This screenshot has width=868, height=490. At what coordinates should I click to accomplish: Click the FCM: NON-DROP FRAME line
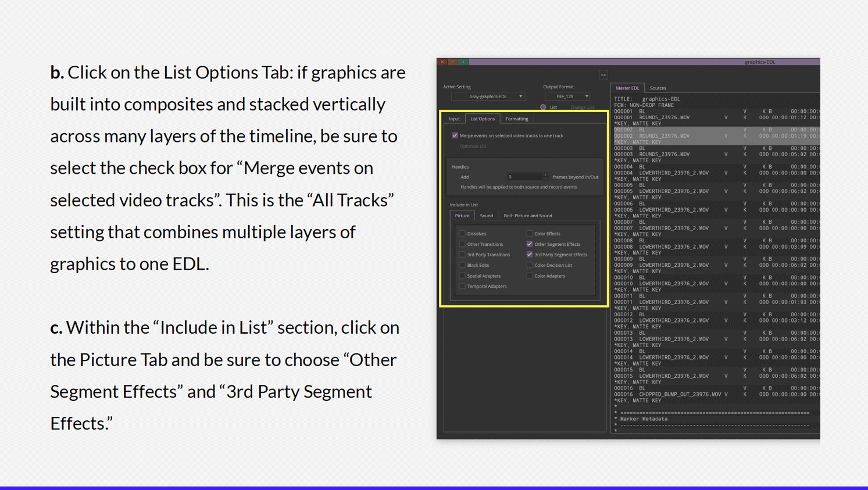click(x=644, y=105)
